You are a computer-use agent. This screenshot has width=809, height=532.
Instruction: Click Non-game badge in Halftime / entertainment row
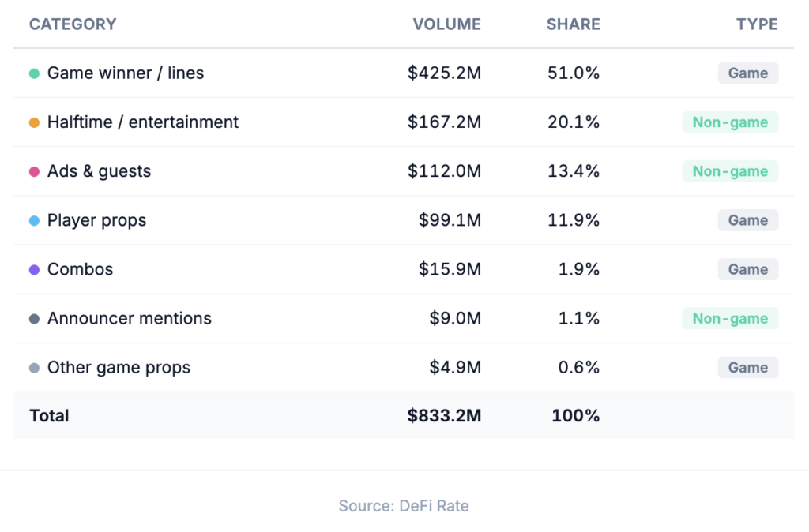730,122
